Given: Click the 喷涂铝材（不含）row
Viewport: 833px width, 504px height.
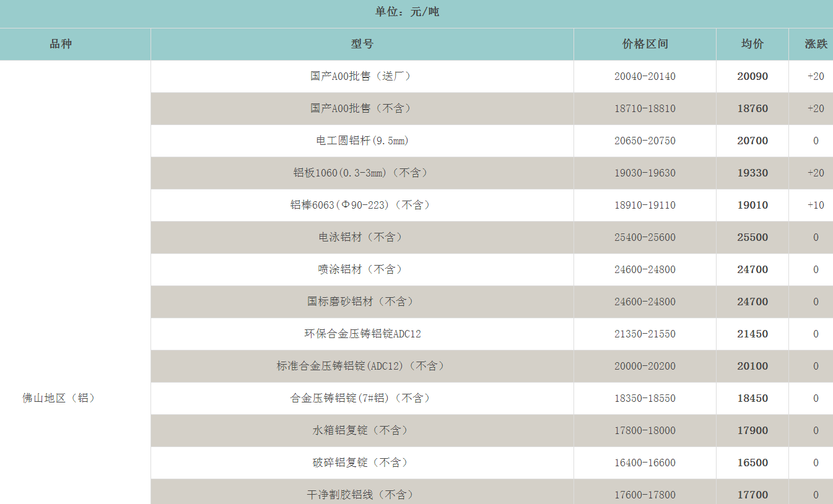Looking at the screenshot, I should tap(362, 269).
